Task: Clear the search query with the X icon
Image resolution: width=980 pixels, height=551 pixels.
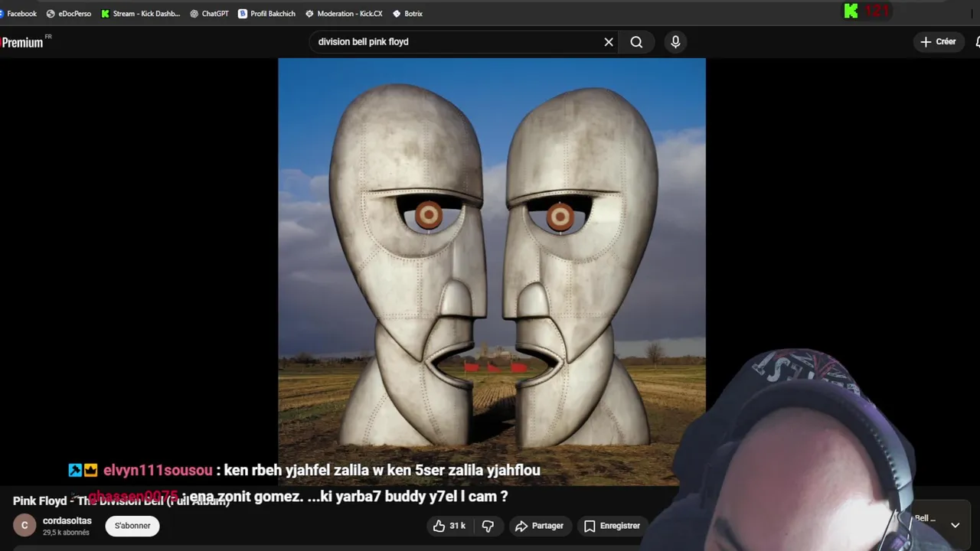Action: tap(609, 42)
